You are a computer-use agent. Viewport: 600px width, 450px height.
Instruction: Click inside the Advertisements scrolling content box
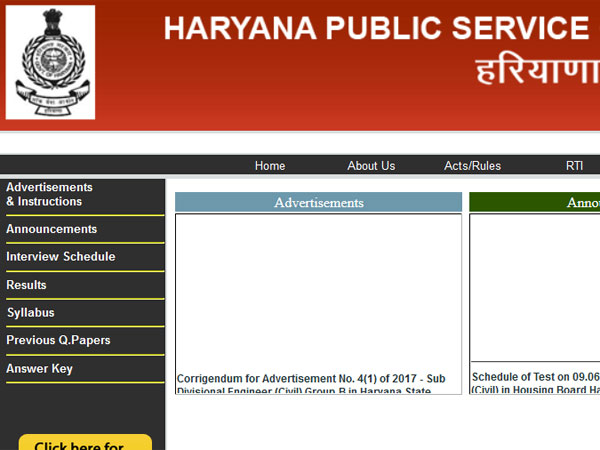pyautogui.click(x=318, y=290)
